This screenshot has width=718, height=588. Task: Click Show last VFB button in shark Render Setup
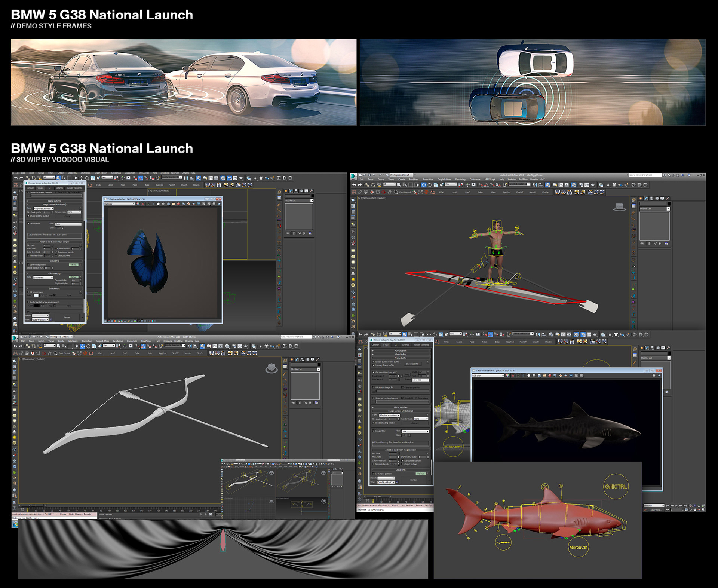[412, 364]
